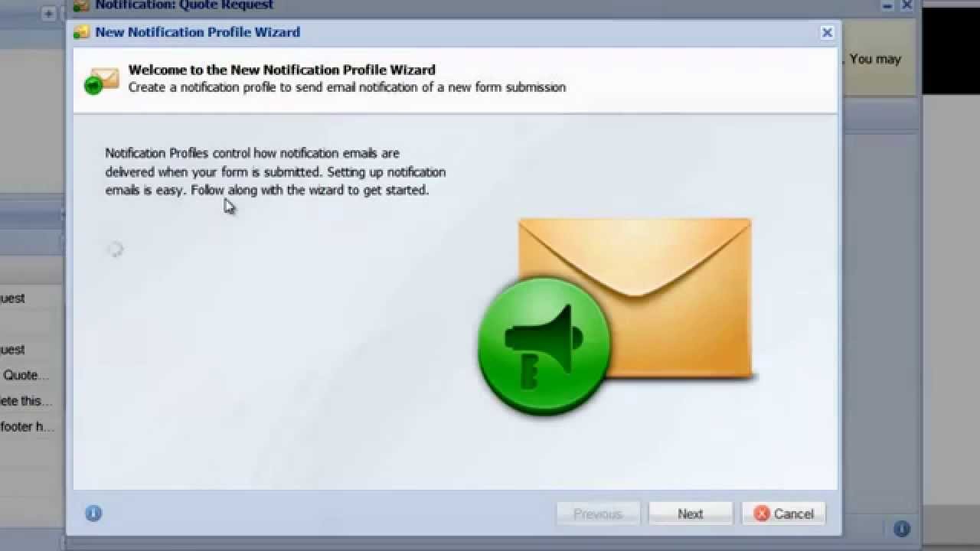Select the "Quote..." item in the left list

[26, 375]
